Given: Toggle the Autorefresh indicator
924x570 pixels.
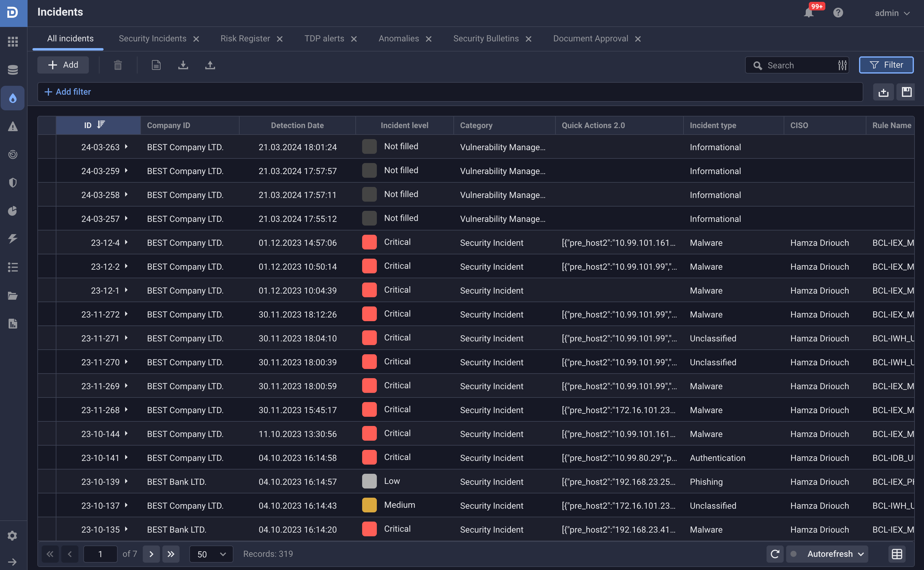Looking at the screenshot, I should (793, 554).
